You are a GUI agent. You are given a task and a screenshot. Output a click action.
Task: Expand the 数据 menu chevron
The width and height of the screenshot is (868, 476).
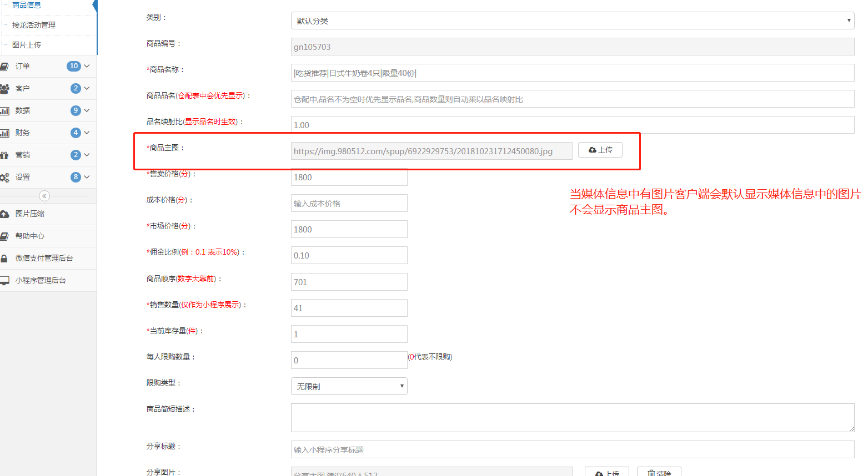pyautogui.click(x=87, y=110)
